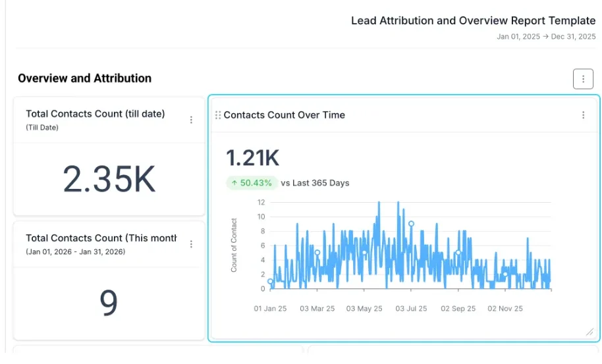Click the 01 Jan 25 x-axis label

click(270, 309)
